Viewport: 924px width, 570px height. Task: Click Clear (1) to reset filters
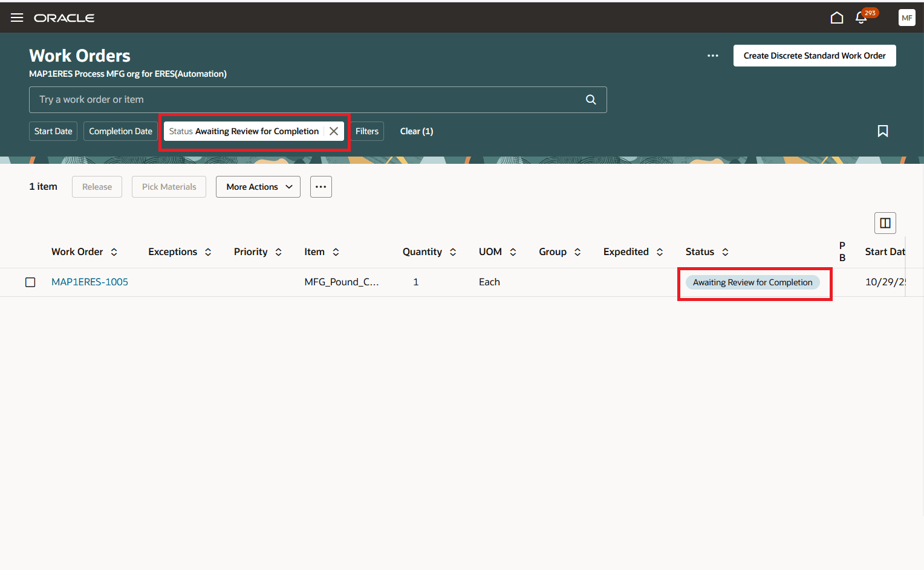pyautogui.click(x=417, y=131)
